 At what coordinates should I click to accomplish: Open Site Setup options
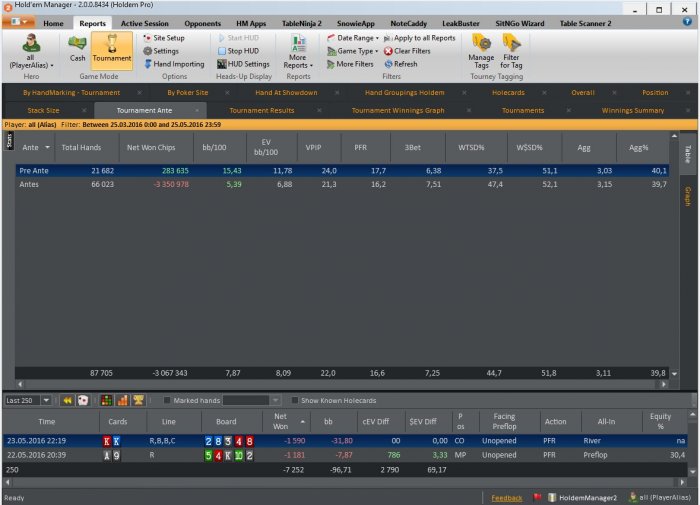(164, 38)
